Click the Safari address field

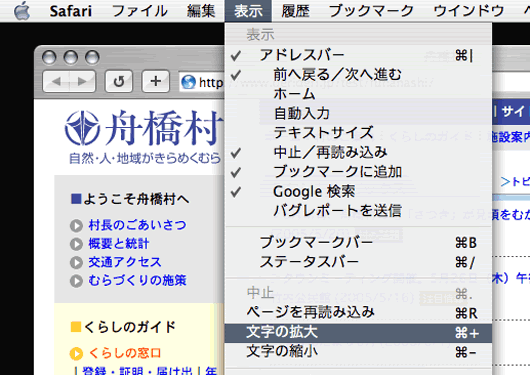(201, 82)
